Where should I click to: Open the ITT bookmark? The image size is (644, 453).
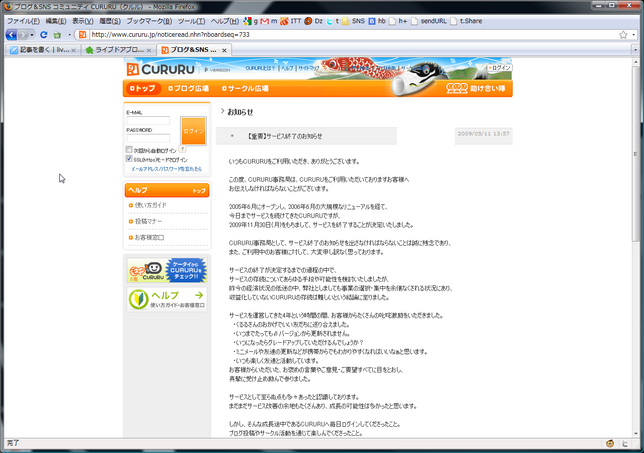pyautogui.click(x=291, y=21)
